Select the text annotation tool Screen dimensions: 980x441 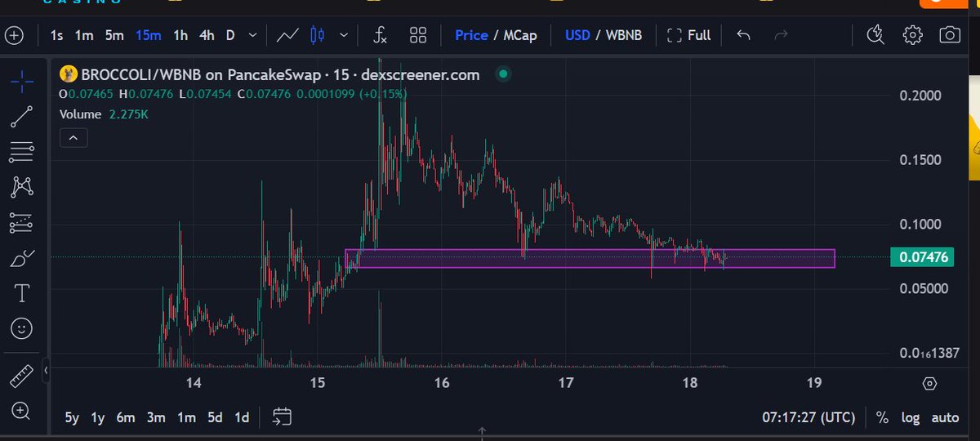coord(22,293)
